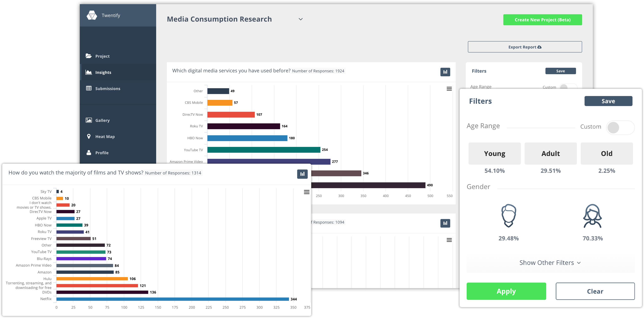Click the red DirecTV Now bar showing 107
The height and width of the screenshot is (318, 644).
coord(231,114)
